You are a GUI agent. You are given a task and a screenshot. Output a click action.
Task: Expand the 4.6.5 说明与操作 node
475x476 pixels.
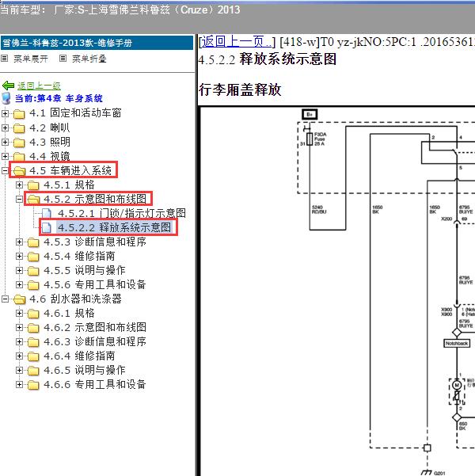point(19,371)
